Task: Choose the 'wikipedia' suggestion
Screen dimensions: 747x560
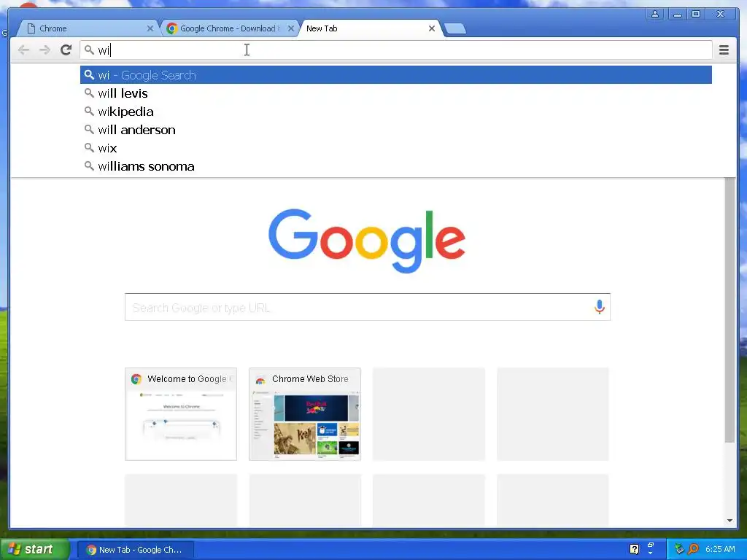Action: coord(396,112)
